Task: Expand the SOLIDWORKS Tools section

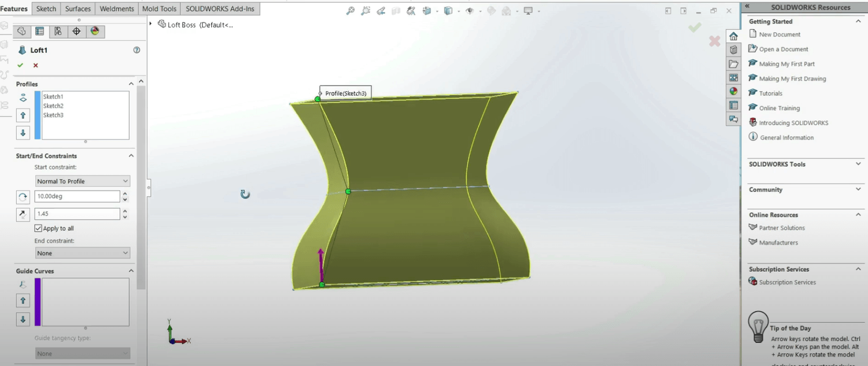Action: click(858, 164)
